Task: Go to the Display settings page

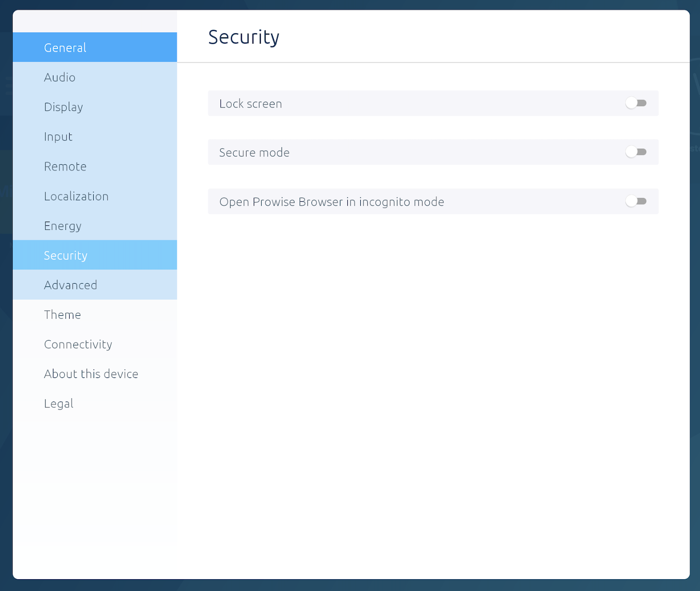Action: pos(63,107)
